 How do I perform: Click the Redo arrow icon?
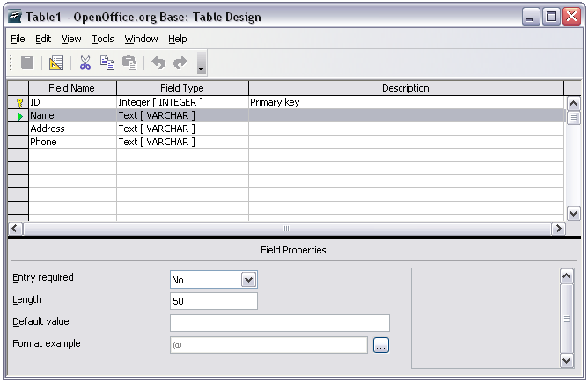180,62
